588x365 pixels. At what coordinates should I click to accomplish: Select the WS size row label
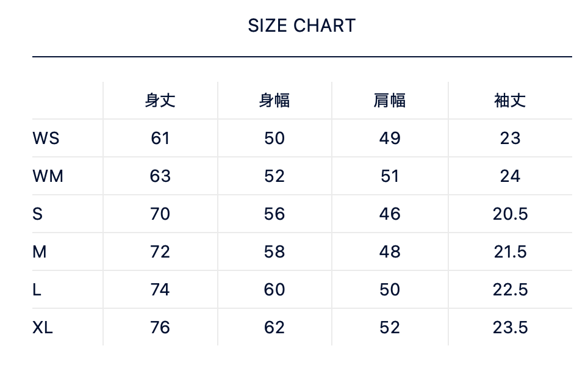46,139
